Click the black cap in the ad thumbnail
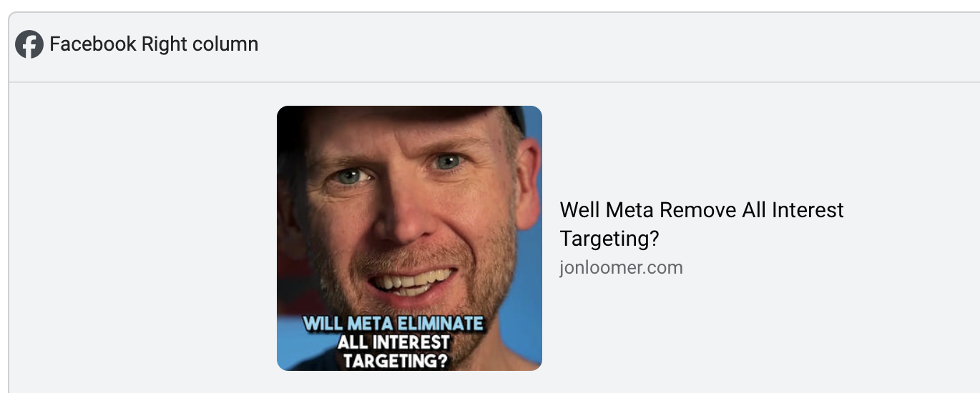 pyautogui.click(x=401, y=114)
